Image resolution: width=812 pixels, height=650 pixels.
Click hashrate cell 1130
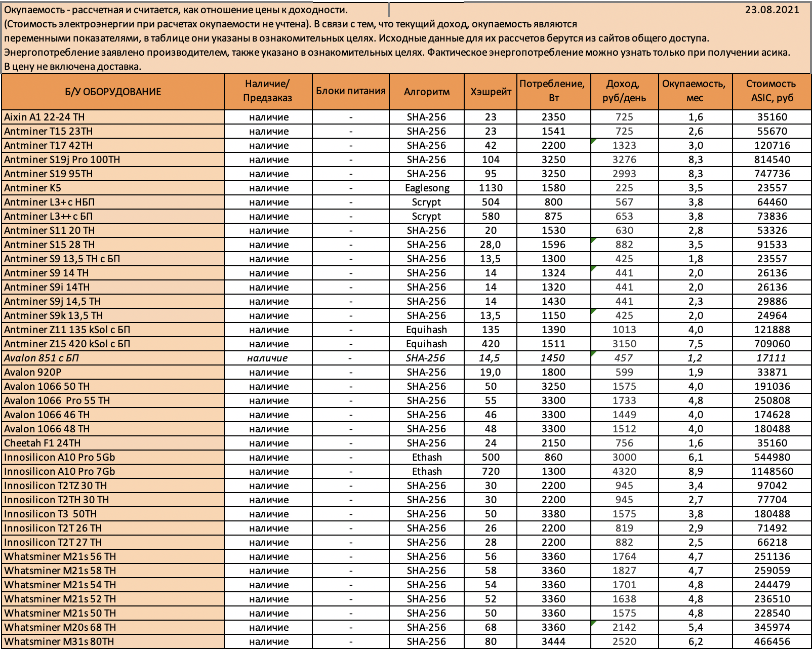tap(491, 188)
